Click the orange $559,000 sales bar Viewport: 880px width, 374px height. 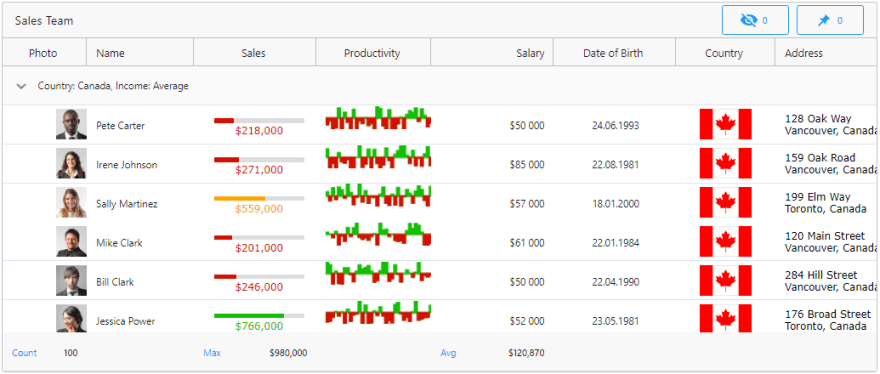pyautogui.click(x=259, y=199)
